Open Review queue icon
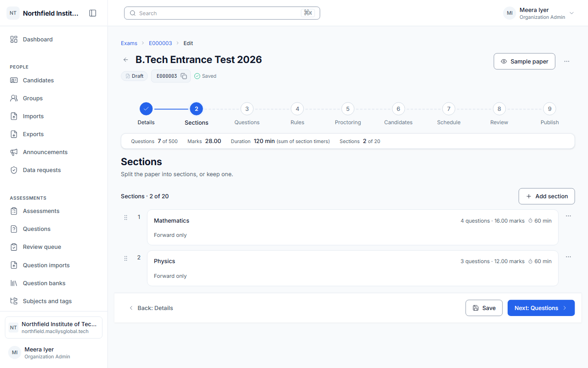Image resolution: width=588 pixels, height=368 pixels. point(14,247)
